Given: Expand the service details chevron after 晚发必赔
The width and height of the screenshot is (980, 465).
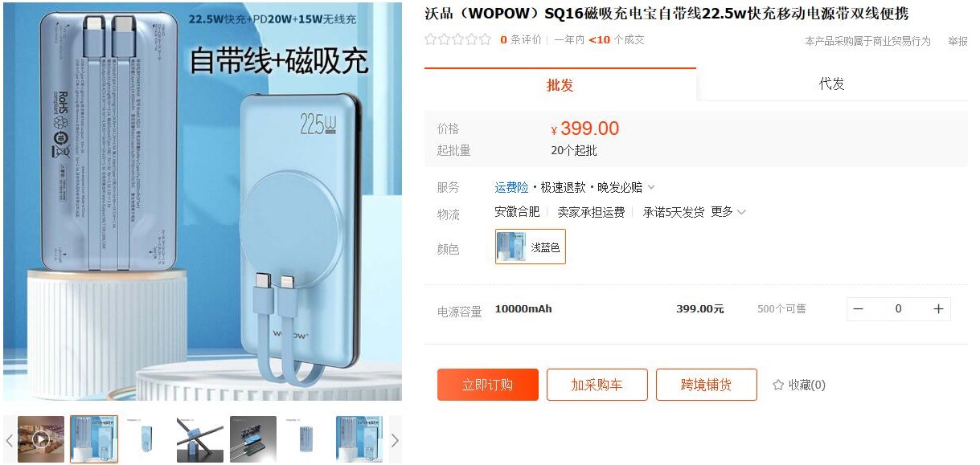Looking at the screenshot, I should tap(651, 188).
